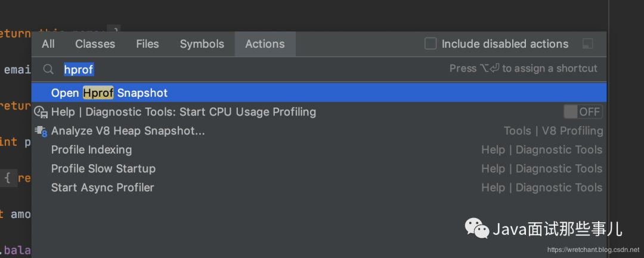
Task: Click the search magnifier icon
Action: pyautogui.click(x=48, y=69)
